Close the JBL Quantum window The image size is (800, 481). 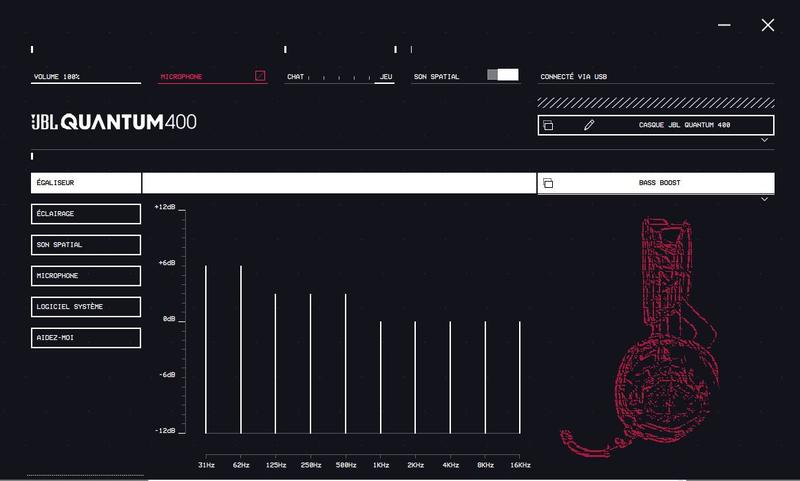(x=767, y=25)
